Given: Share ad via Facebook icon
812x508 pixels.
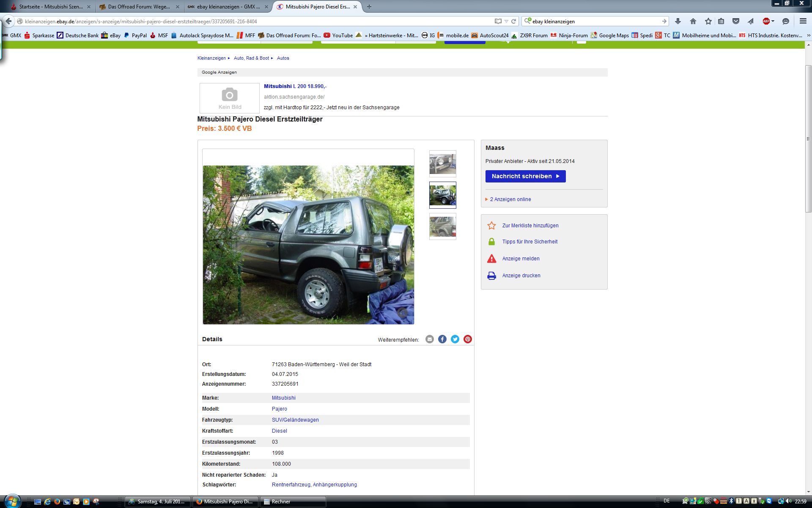Looking at the screenshot, I should pyautogui.click(x=442, y=339).
